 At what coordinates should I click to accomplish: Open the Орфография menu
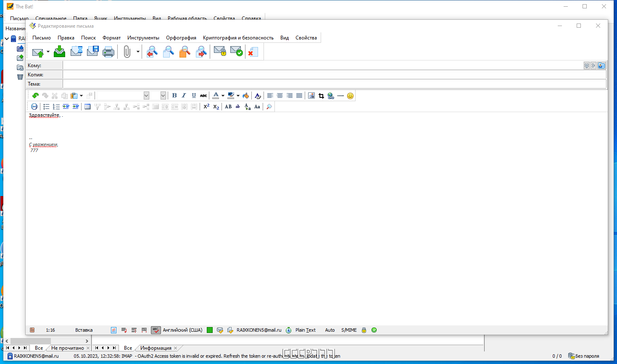pyautogui.click(x=181, y=38)
